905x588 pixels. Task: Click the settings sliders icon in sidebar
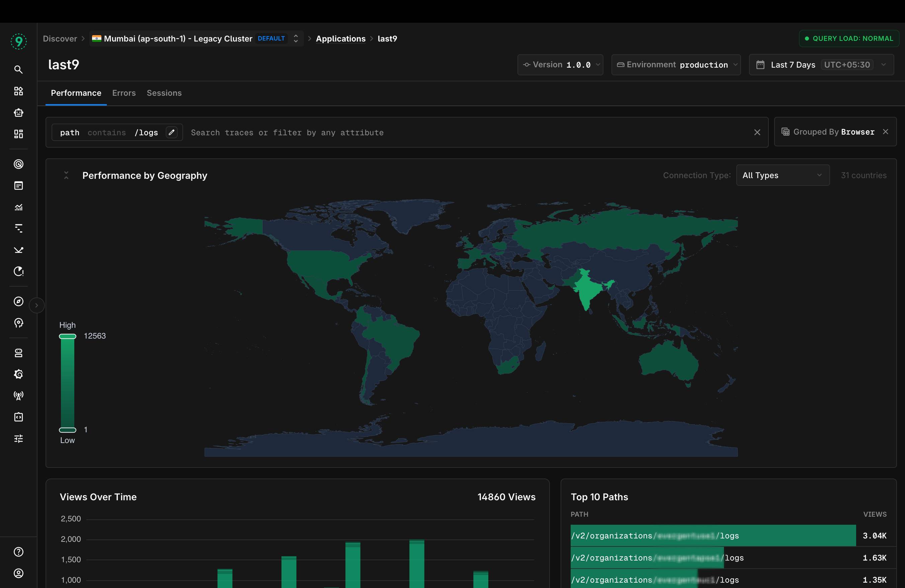[x=18, y=439]
